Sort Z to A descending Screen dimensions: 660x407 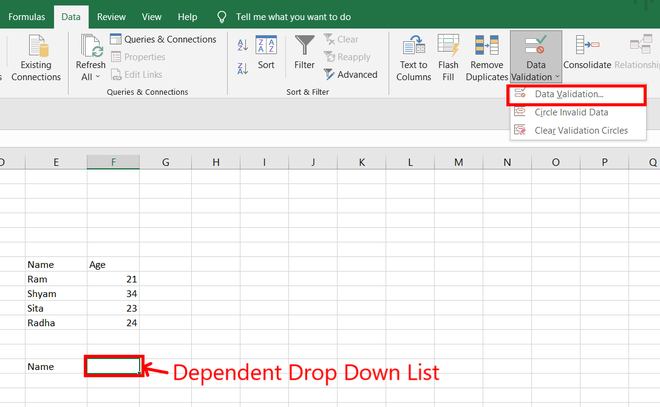(x=242, y=68)
